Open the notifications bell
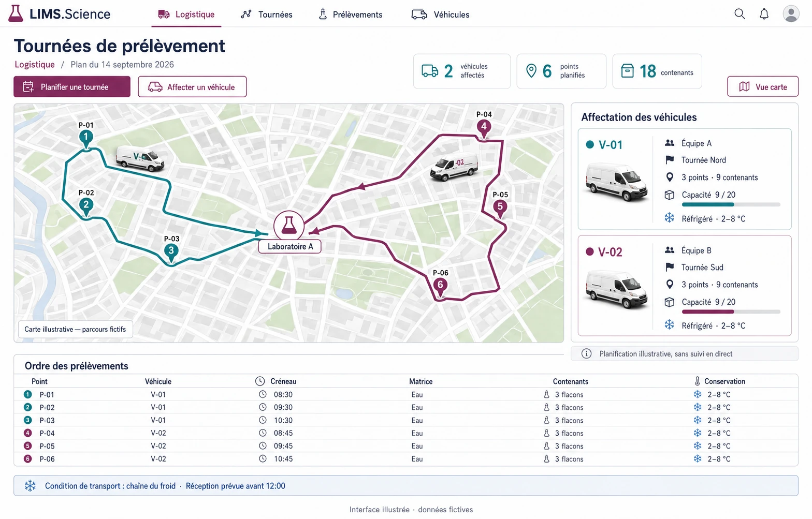Screen dimensions: 812x519 tap(764, 14)
